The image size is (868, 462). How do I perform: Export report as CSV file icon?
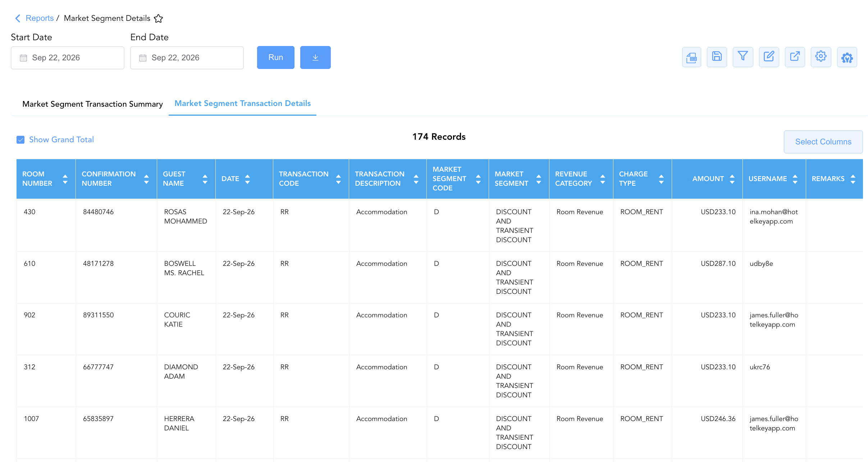[691, 57]
